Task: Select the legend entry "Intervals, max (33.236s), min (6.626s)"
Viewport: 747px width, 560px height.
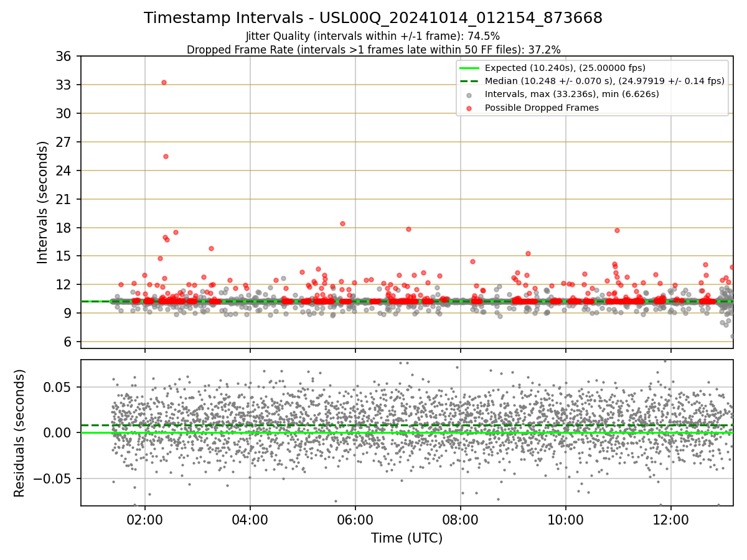Action: point(571,94)
